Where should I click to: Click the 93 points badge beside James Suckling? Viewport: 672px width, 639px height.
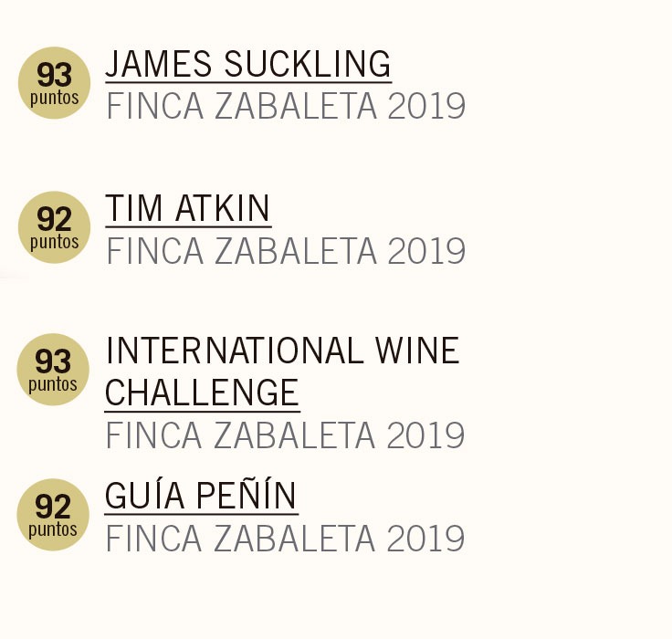[54, 83]
